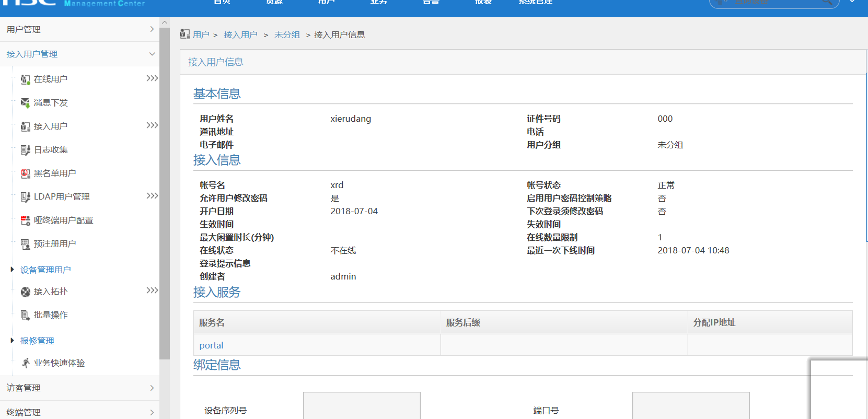Click the 用户分组 value 未分组
868x419 pixels.
tap(670, 145)
